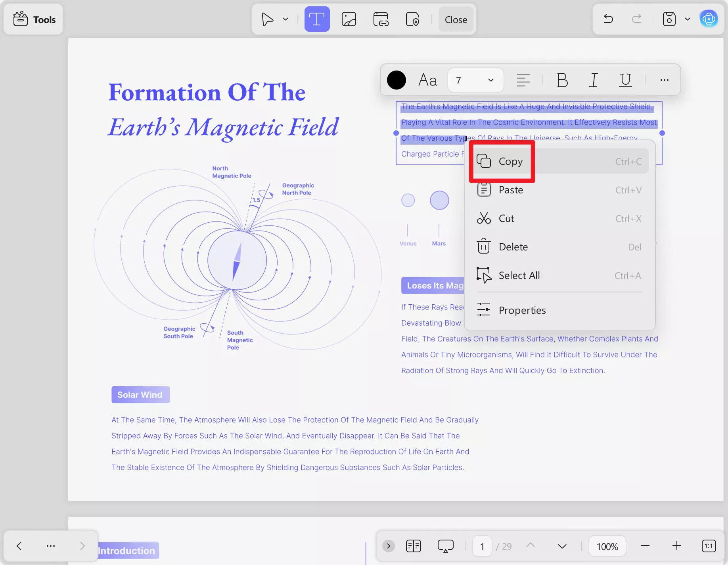Undo the last action
Viewport: 728px width, 565px height.
pos(608,19)
